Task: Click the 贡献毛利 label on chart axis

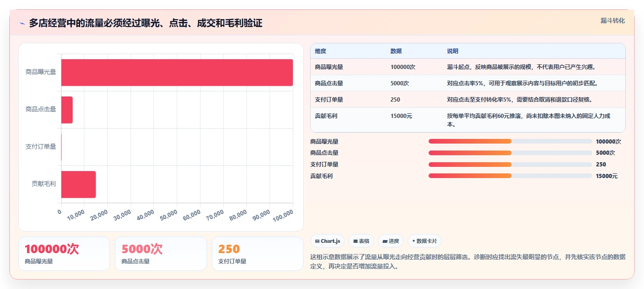Action: [43, 184]
